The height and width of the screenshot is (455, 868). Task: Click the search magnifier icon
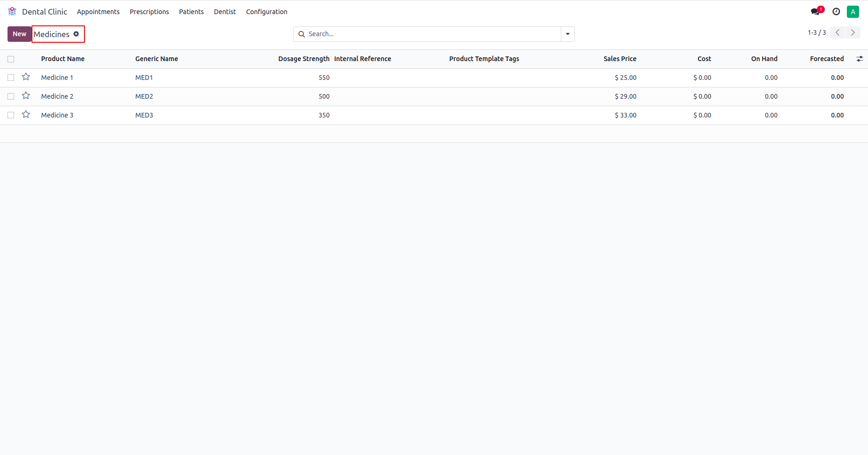click(302, 34)
